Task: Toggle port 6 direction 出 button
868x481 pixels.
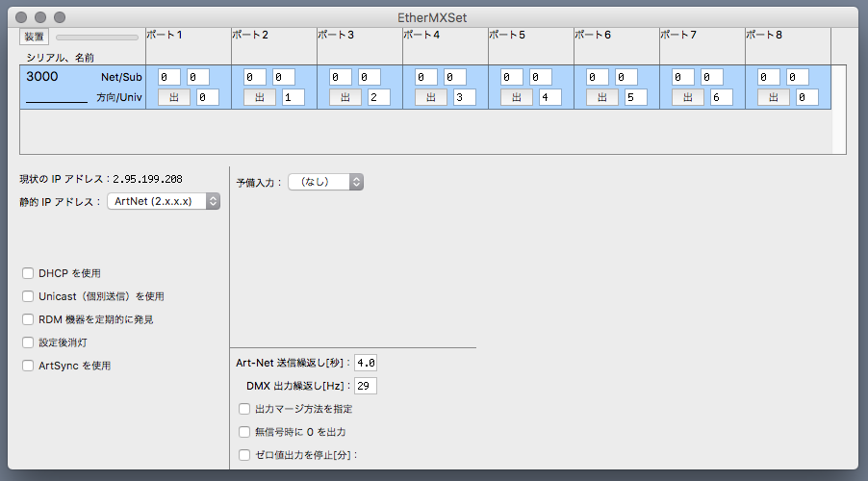Action: (x=602, y=97)
